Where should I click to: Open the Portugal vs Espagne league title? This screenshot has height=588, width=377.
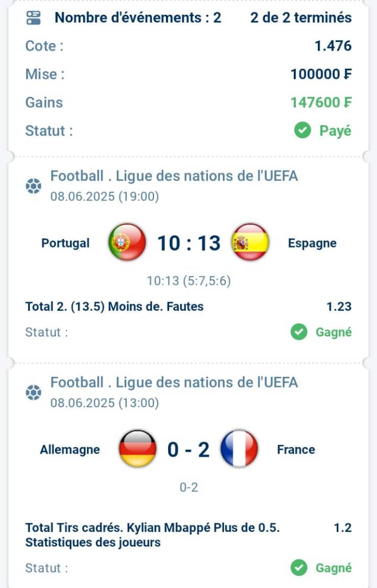[x=174, y=176]
